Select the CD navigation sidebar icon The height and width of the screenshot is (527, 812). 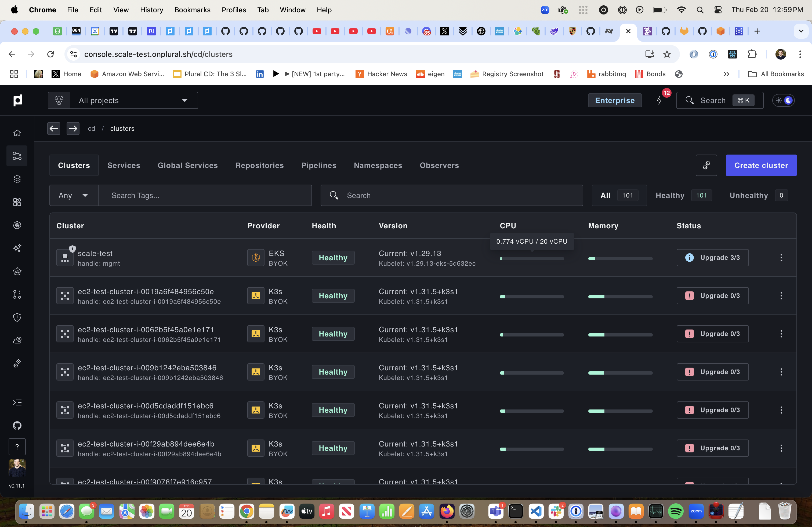pyautogui.click(x=17, y=155)
